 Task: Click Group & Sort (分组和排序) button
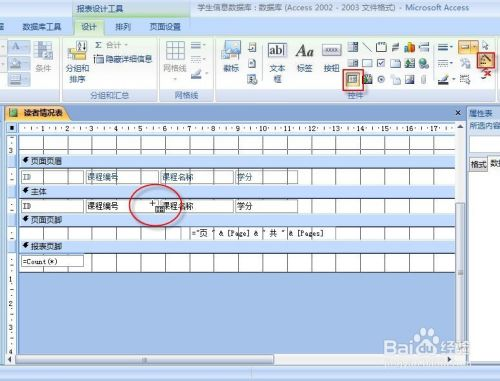point(77,62)
